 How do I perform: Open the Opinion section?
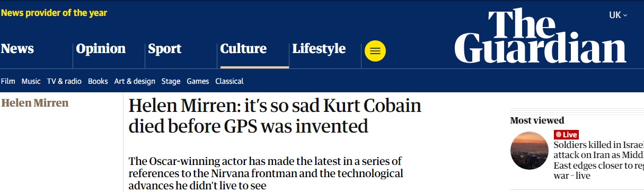coord(101,49)
